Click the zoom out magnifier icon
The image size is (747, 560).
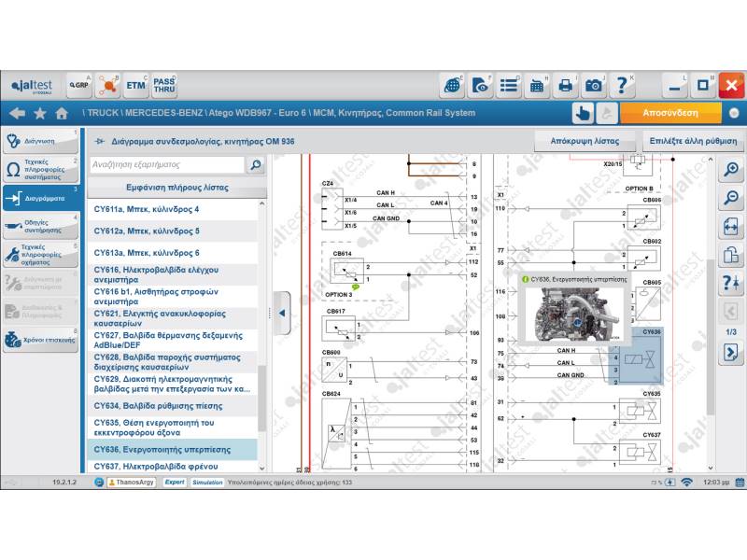pos(731,198)
